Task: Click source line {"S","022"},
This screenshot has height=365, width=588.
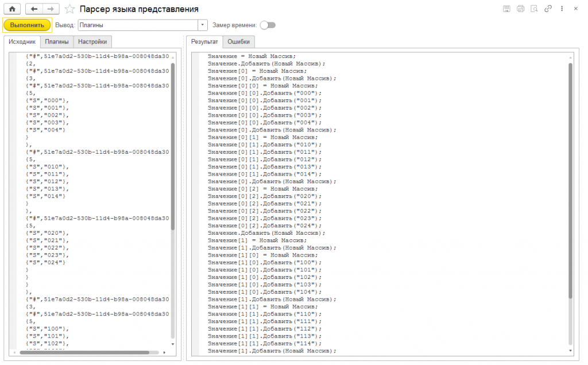Action: 47,248
